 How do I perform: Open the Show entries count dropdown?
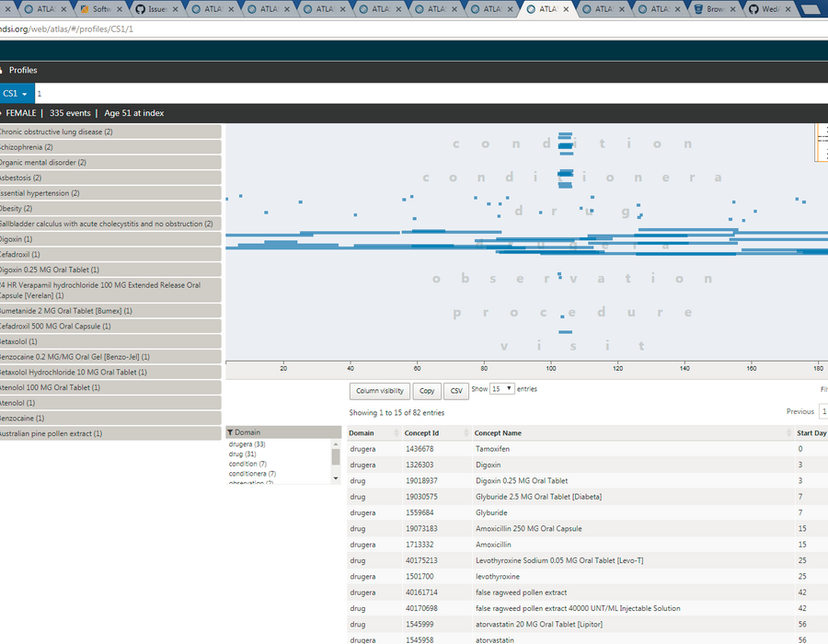pos(501,389)
